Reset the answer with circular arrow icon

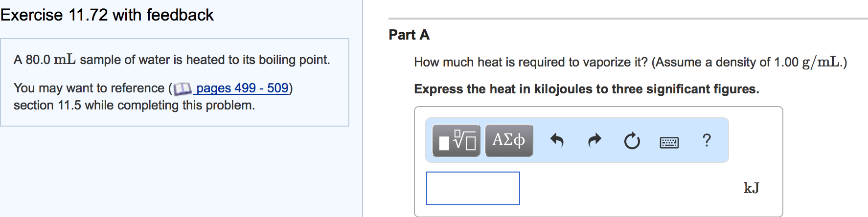(x=632, y=141)
